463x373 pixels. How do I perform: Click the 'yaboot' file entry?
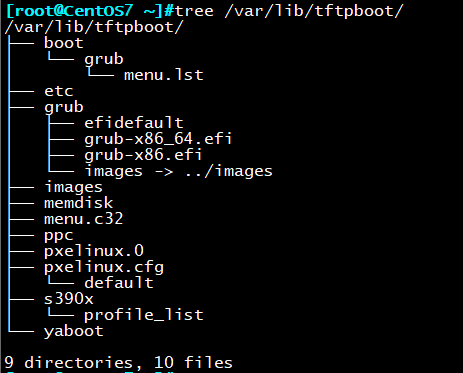pos(74,331)
